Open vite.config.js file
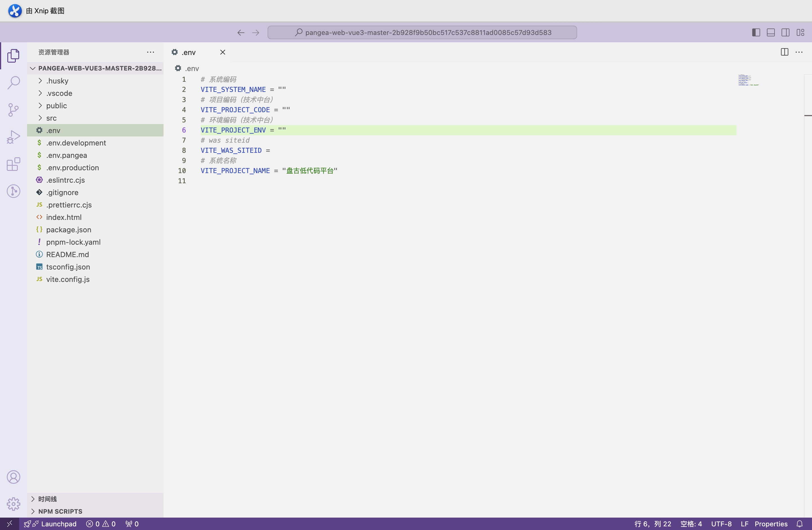 coord(95,279)
